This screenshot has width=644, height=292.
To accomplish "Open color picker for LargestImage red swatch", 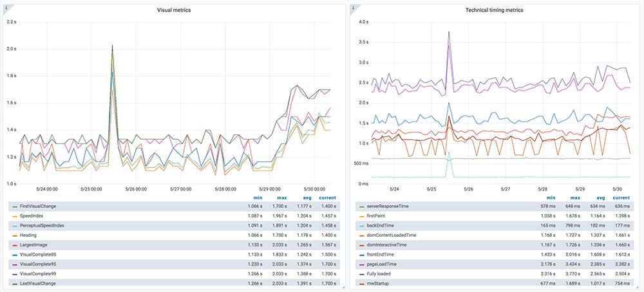I will [15, 245].
